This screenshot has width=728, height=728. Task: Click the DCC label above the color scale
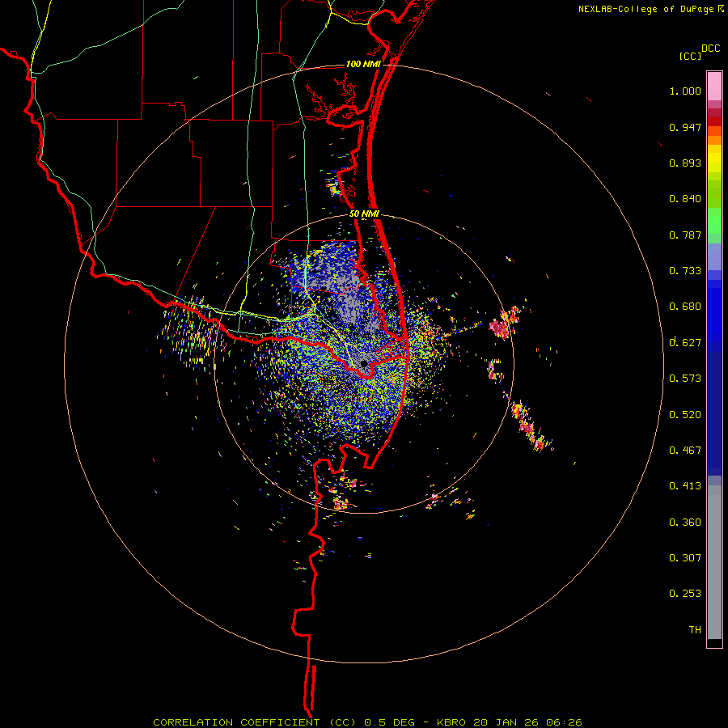coord(710,49)
